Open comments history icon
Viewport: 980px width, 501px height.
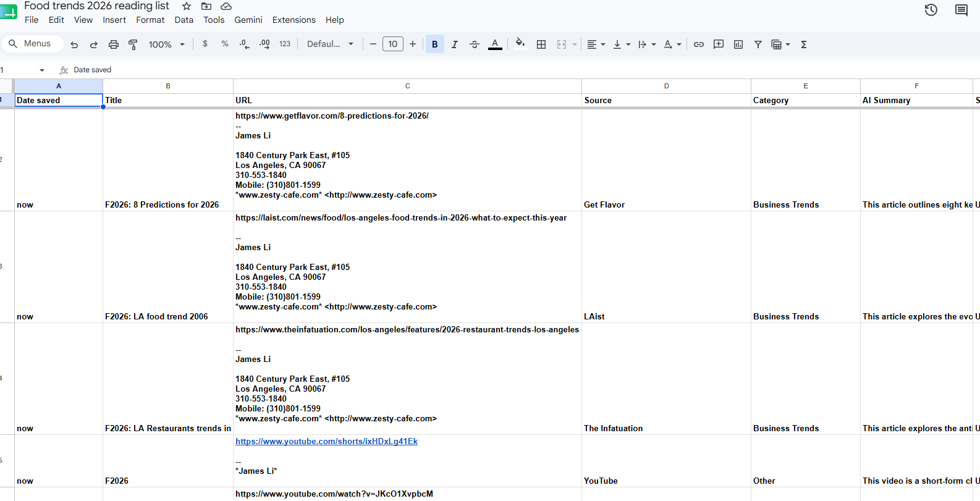point(961,10)
